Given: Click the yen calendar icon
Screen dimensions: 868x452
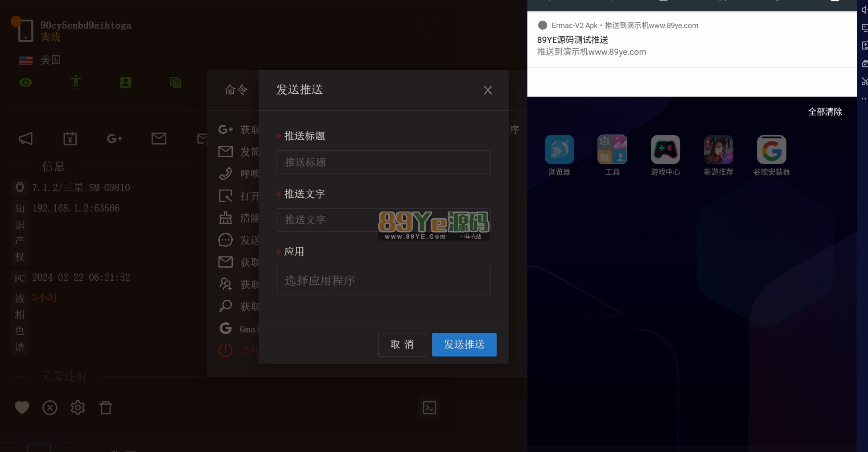Looking at the screenshot, I should [x=70, y=139].
